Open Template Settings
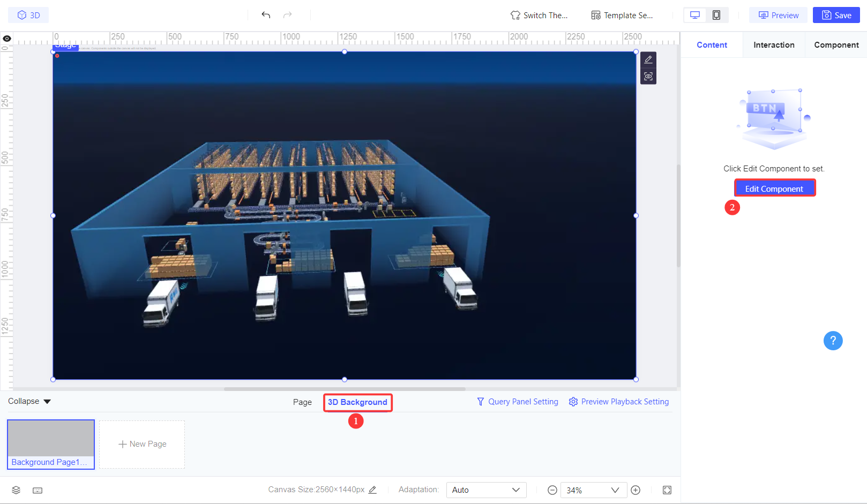This screenshot has height=504, width=867. point(622,15)
